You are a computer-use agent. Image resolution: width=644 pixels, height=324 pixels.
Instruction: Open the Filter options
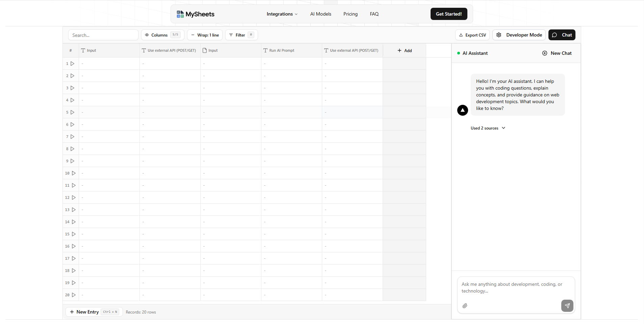241,35
